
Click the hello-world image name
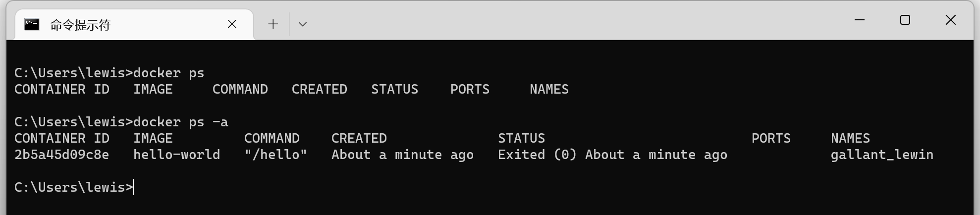176,155
